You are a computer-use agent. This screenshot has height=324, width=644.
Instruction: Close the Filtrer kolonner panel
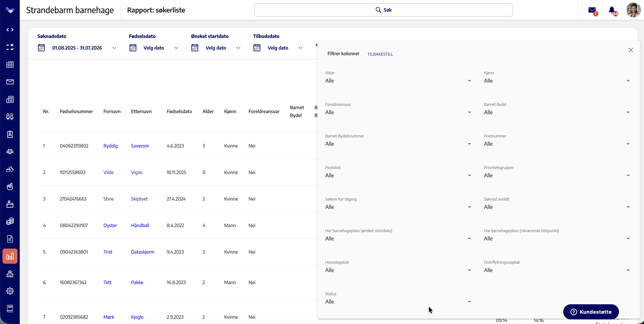[x=631, y=50]
